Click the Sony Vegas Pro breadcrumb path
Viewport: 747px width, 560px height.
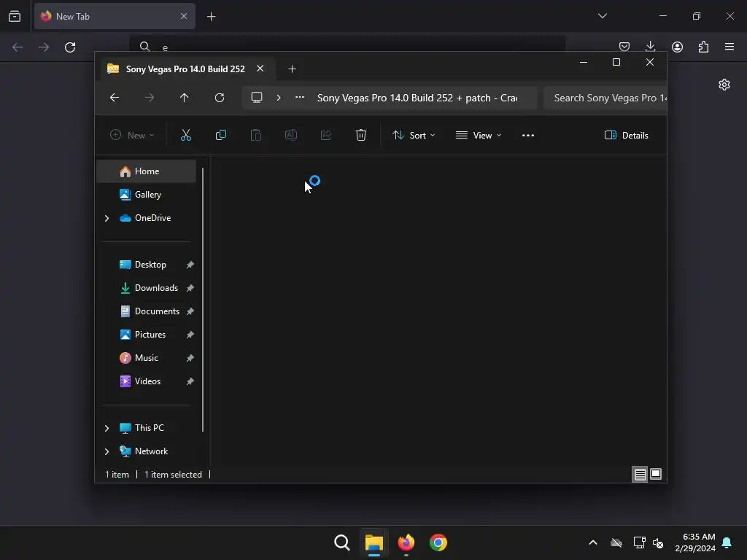(x=417, y=98)
